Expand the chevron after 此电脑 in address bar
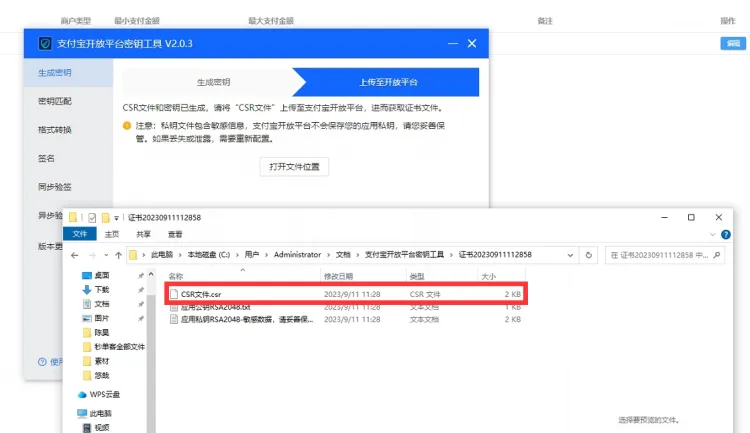Image resolution: width=750 pixels, height=433 pixels. pos(180,255)
